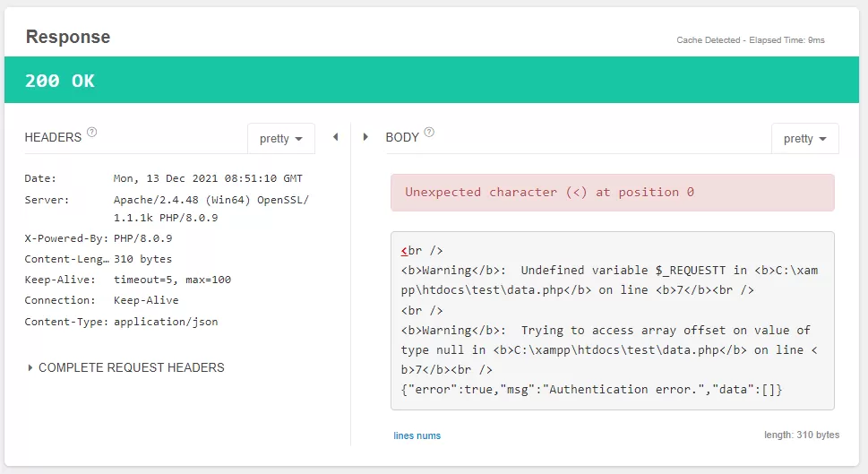Click the 200 OK status banner

point(432,80)
